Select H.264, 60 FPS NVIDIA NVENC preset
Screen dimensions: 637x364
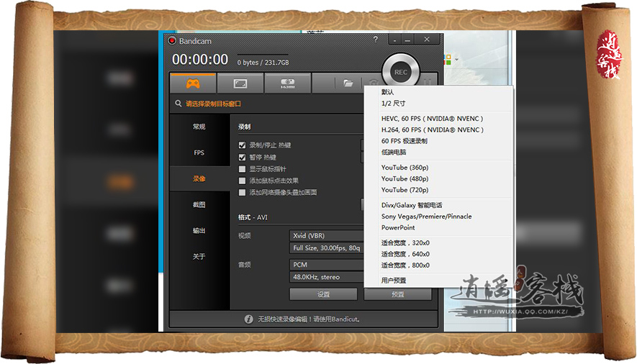(439, 130)
